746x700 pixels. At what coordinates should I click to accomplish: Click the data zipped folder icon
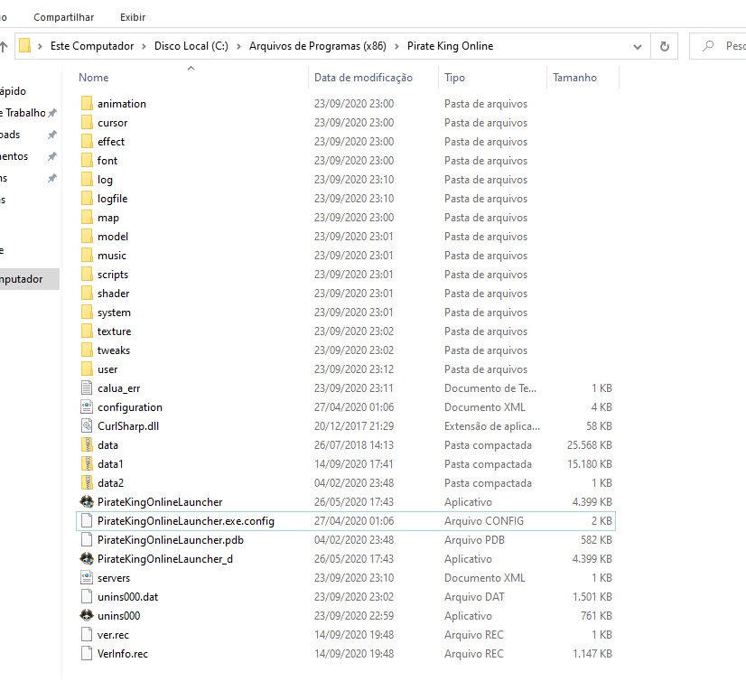tap(87, 445)
